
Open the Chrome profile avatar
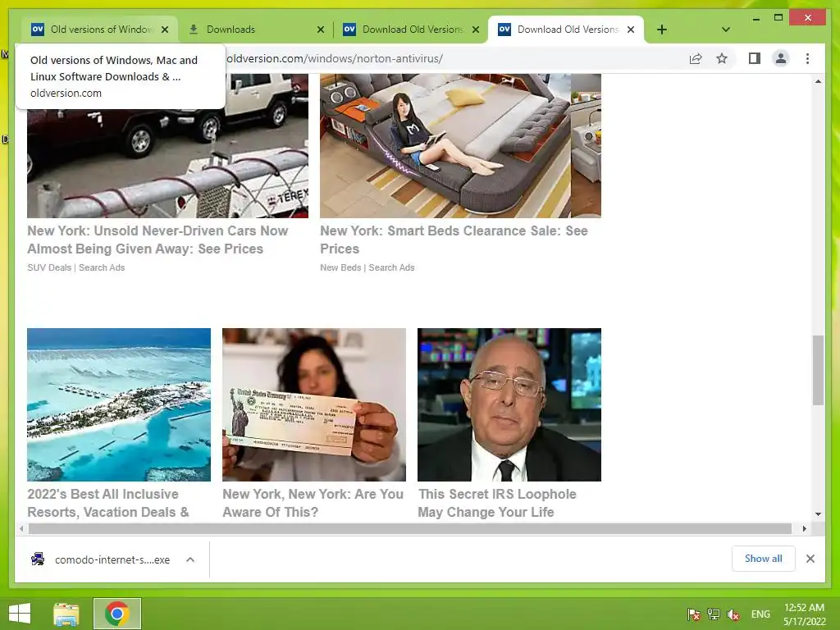coord(781,58)
